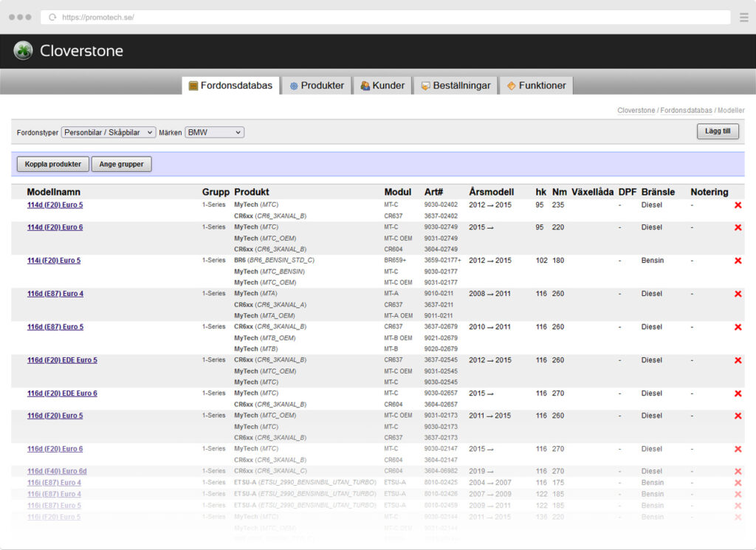Screen dimensions: 756x550
Task: Click the Art# column header
Action: click(433, 192)
